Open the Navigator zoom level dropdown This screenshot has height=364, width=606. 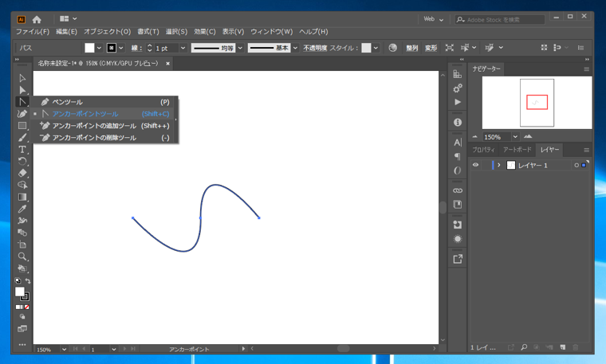tap(515, 137)
